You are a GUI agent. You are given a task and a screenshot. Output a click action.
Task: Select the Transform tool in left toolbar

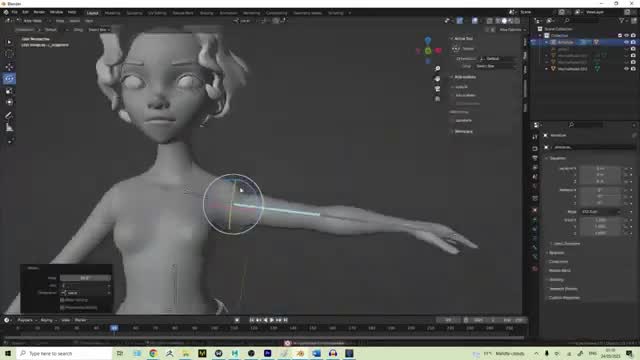point(9,102)
